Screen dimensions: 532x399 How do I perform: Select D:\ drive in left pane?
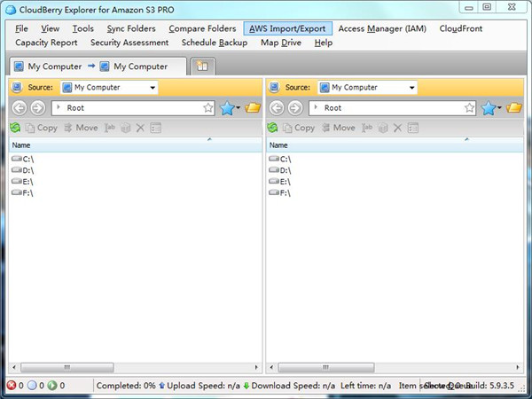(x=23, y=170)
